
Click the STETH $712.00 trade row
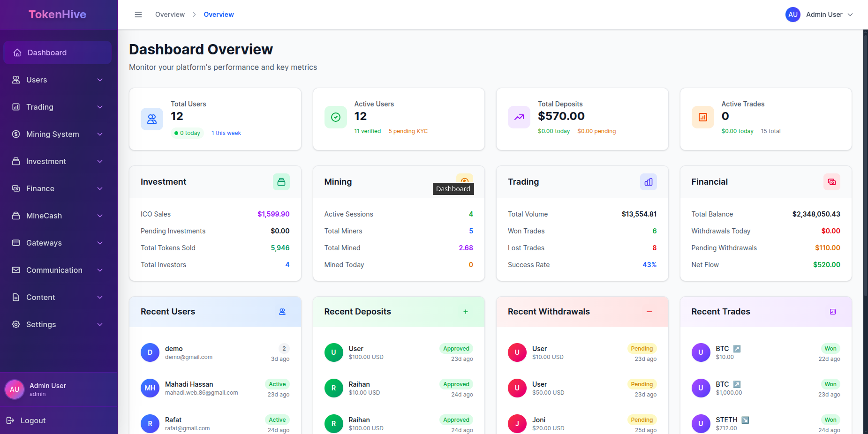coord(766,424)
